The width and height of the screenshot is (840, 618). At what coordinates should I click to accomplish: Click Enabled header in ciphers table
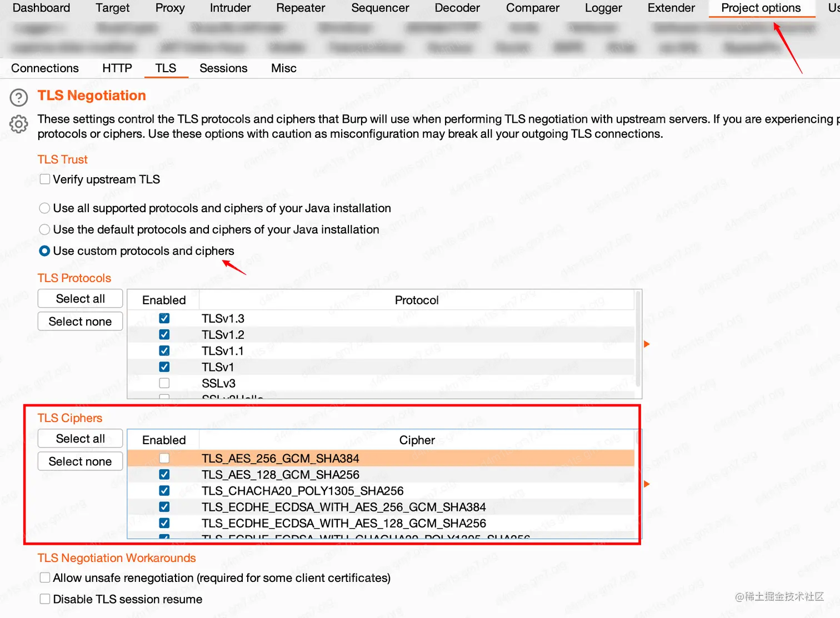click(x=164, y=440)
